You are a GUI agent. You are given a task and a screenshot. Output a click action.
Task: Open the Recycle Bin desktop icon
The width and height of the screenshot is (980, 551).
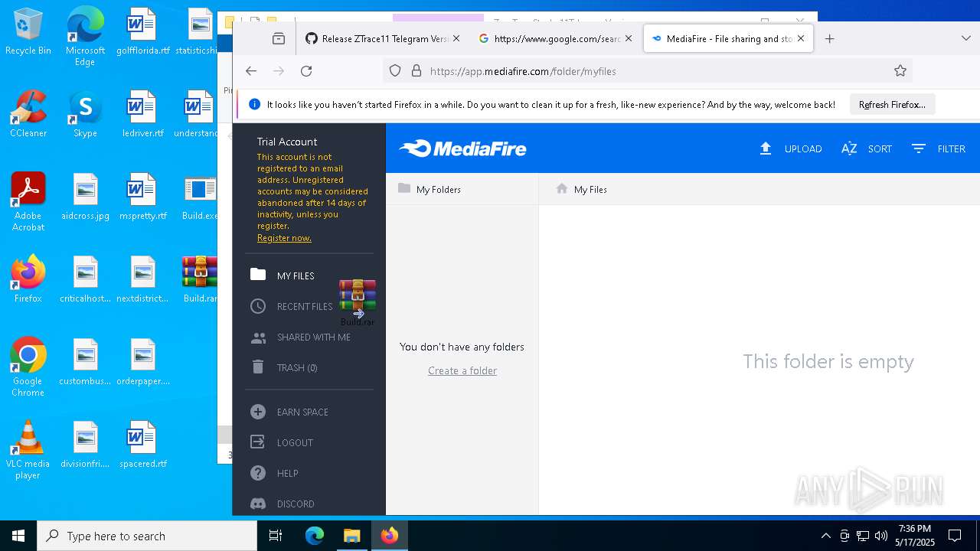tap(28, 32)
